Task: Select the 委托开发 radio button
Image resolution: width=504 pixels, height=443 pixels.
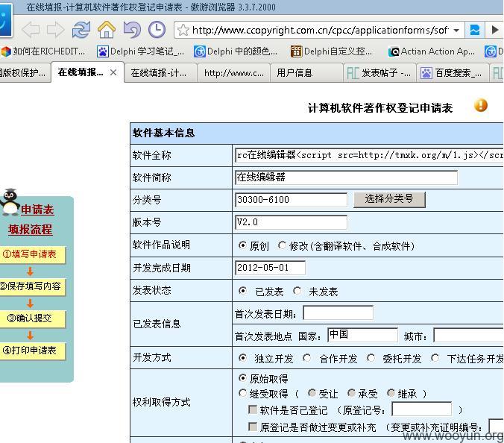Action: pos(371,358)
